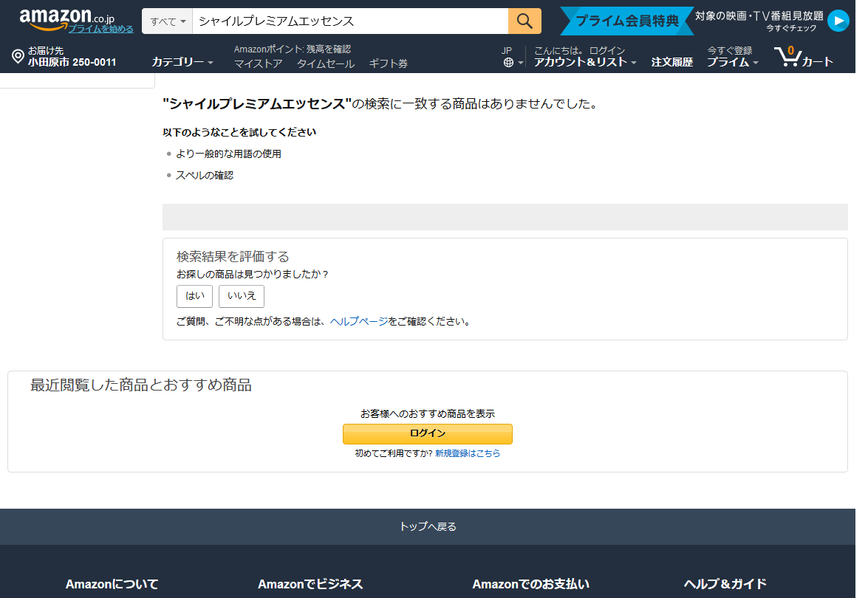Click the お届け先 小田原市 250-0011 address
Viewport: 868px width, 598px height.
(x=72, y=56)
